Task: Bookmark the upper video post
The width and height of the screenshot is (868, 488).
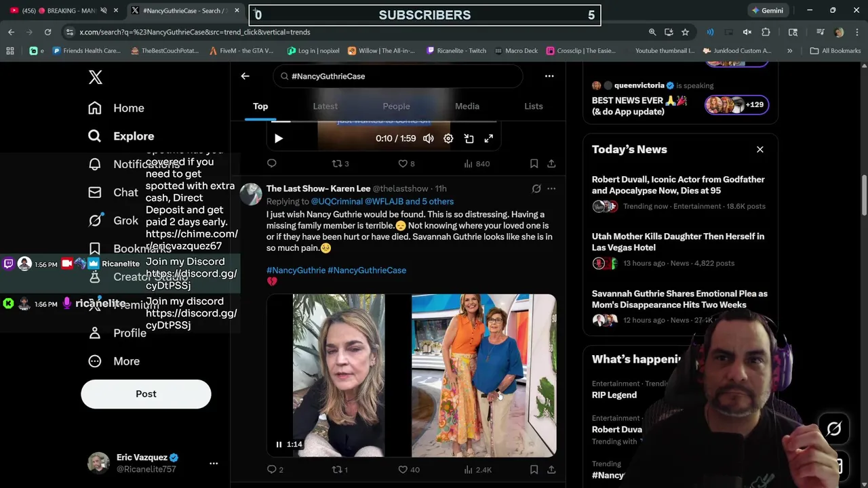Action: coord(534,163)
